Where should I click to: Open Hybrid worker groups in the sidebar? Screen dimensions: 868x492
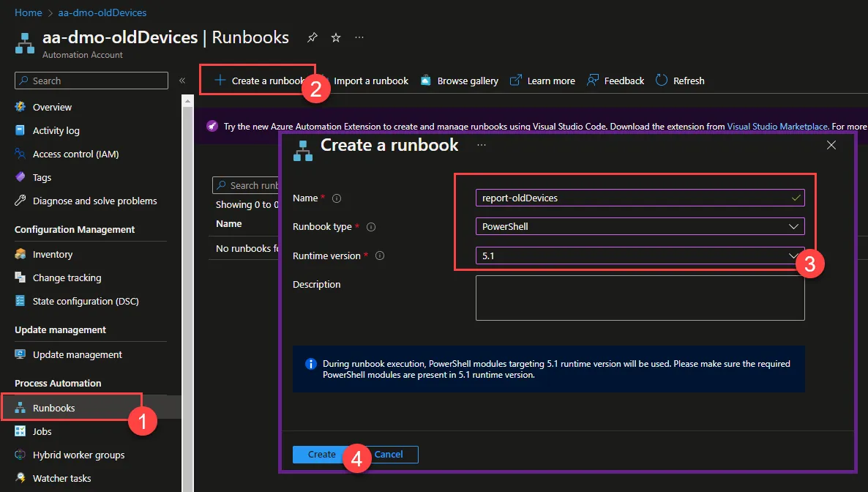[x=78, y=455]
